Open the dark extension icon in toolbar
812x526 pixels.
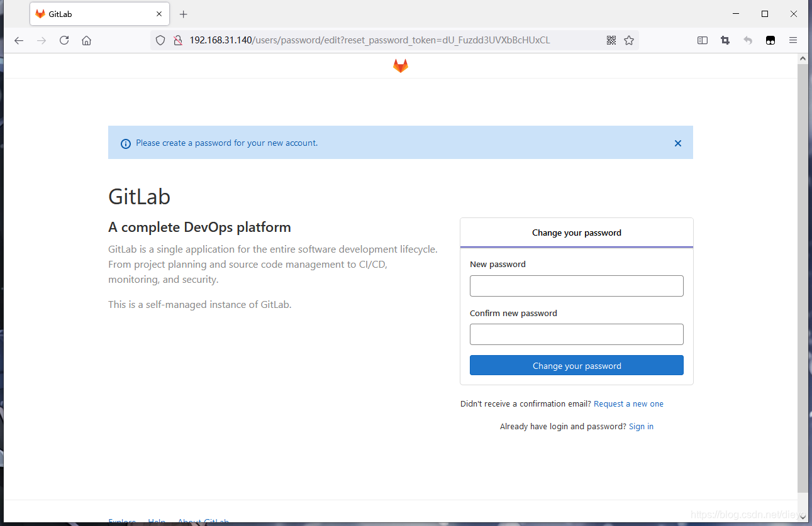click(770, 40)
